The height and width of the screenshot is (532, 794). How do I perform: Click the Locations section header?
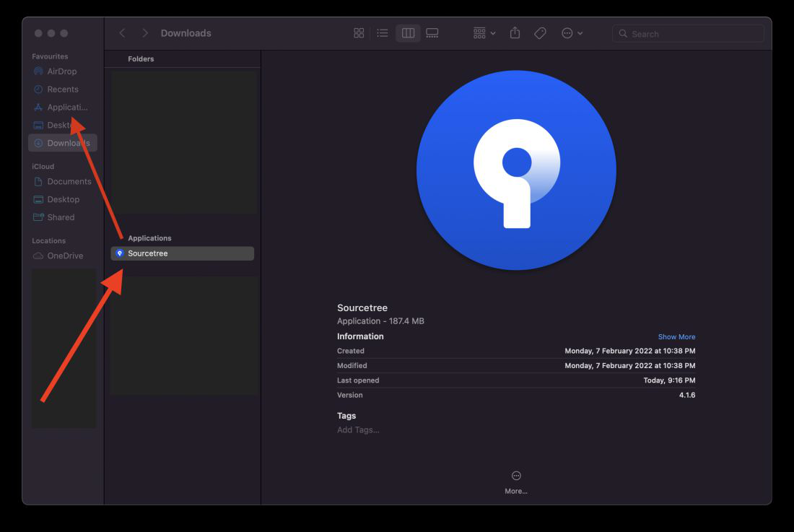pos(48,240)
